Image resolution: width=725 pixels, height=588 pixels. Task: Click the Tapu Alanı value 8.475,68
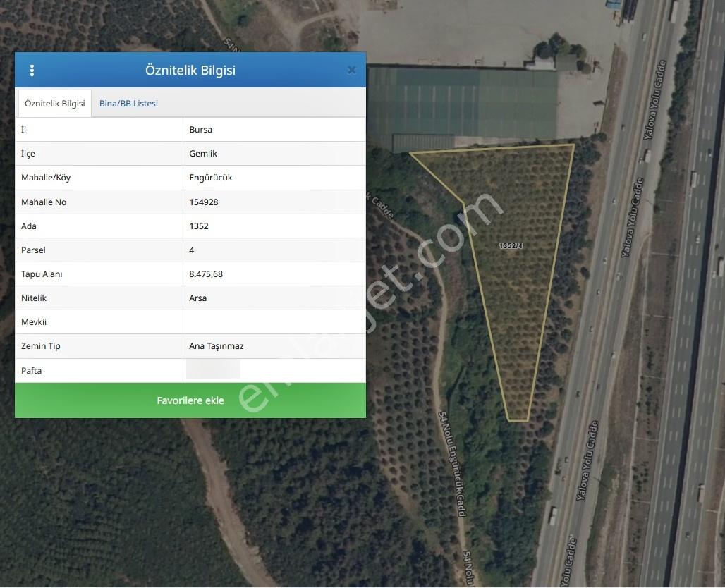(206, 274)
